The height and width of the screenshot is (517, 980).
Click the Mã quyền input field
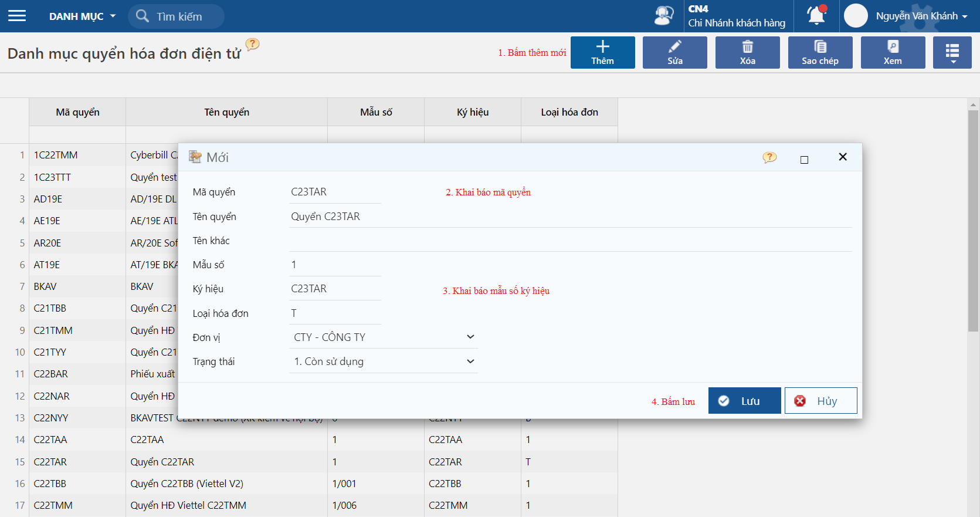335,192
